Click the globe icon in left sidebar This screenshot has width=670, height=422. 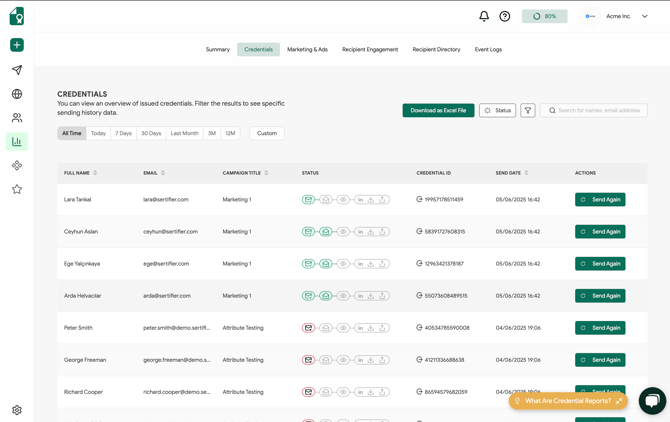[x=17, y=94]
